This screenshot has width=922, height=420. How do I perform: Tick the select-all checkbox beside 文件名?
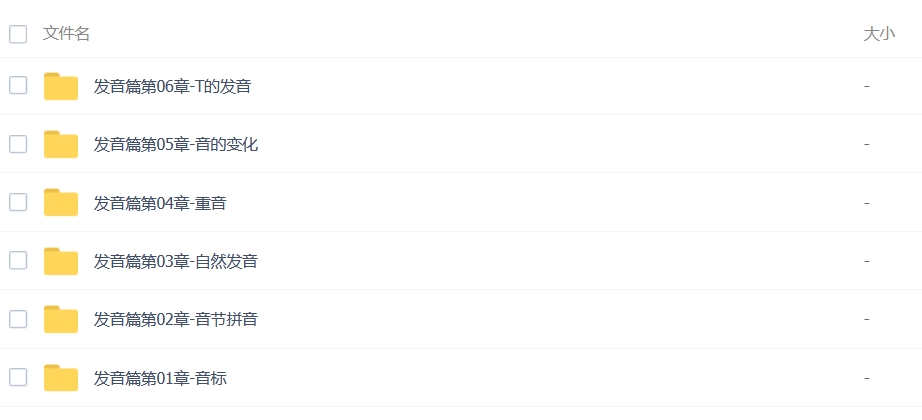18,34
